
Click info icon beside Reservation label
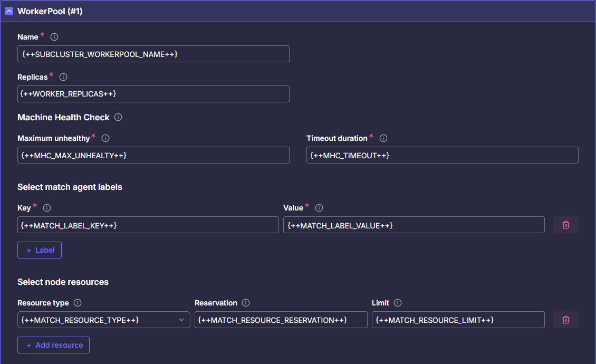coord(246,303)
